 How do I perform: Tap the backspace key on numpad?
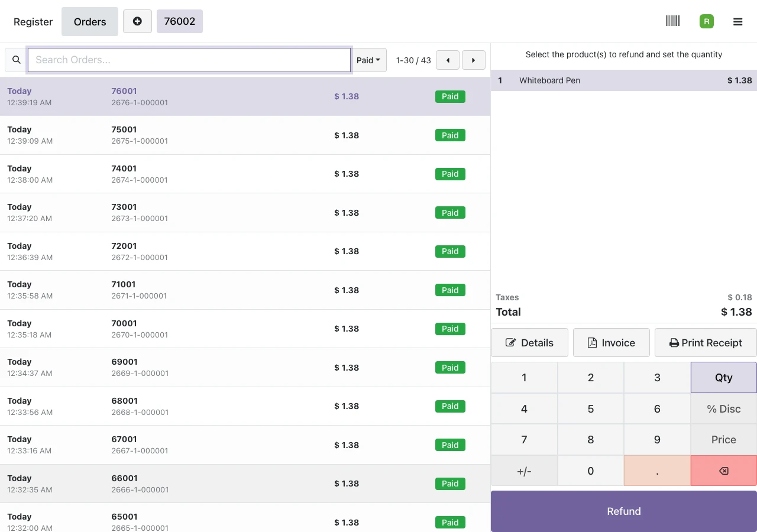tap(724, 471)
